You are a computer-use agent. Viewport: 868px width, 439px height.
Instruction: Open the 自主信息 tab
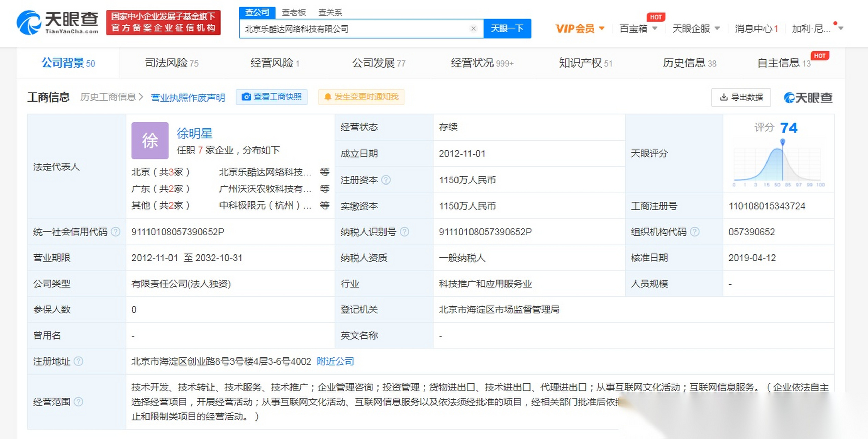pyautogui.click(x=784, y=63)
